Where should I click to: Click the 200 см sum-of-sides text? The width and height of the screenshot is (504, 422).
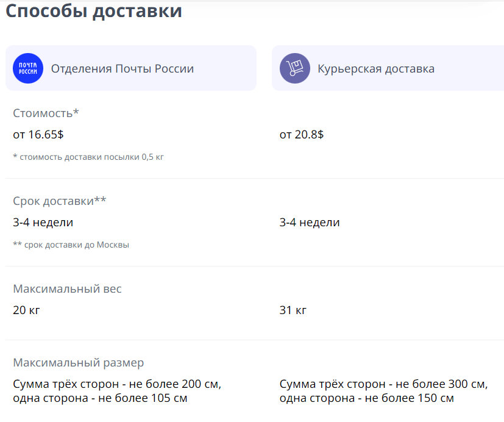117,384
